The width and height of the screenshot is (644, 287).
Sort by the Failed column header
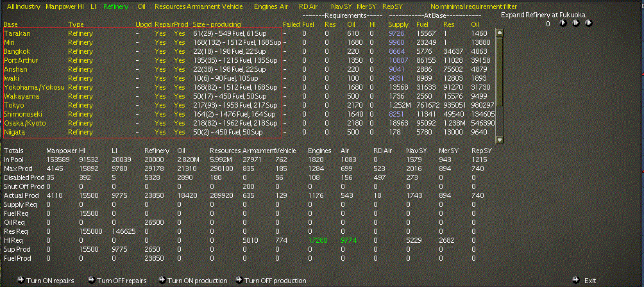291,24
